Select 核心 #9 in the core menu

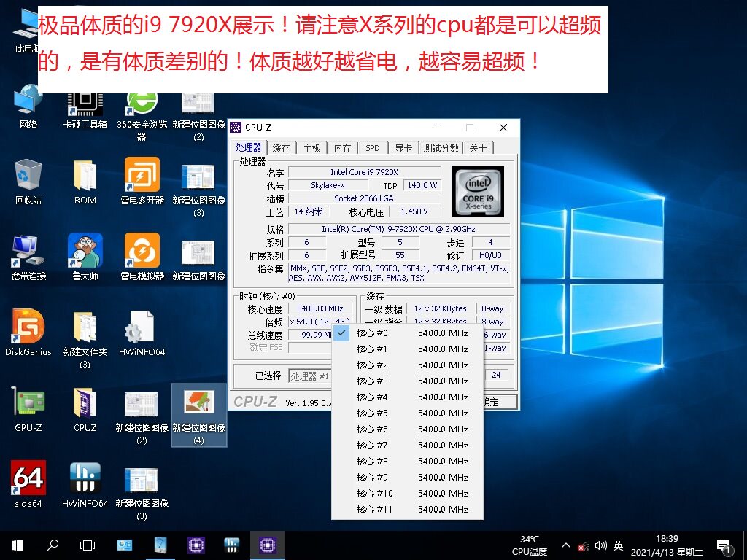pyautogui.click(x=407, y=477)
